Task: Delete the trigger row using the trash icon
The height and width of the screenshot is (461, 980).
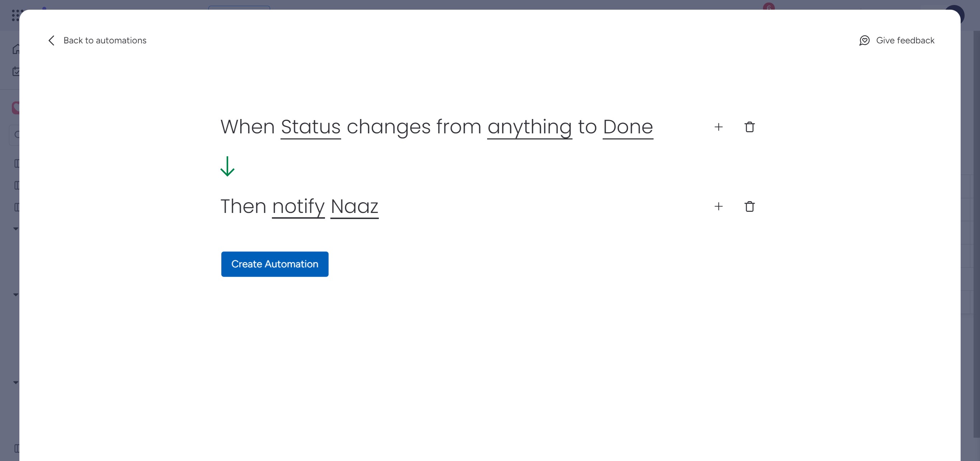Action: coord(749,127)
